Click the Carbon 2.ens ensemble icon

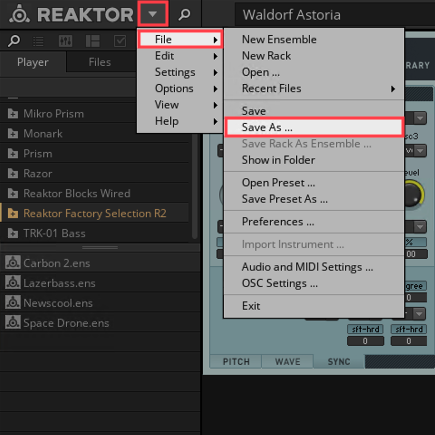[x=13, y=263]
